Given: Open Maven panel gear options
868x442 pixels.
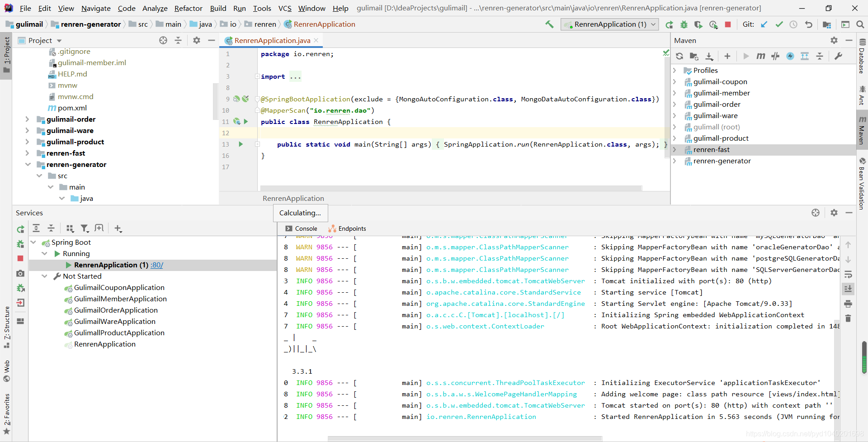Looking at the screenshot, I should [834, 40].
